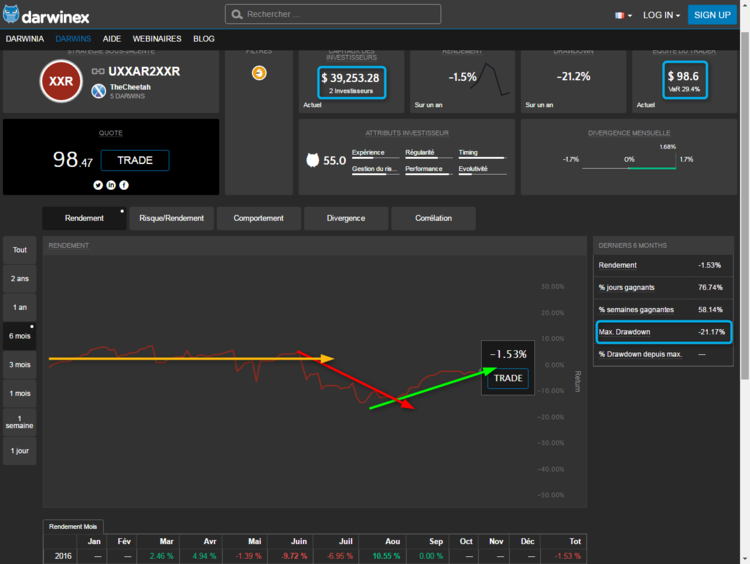Click the Rechercher search field

333,14
